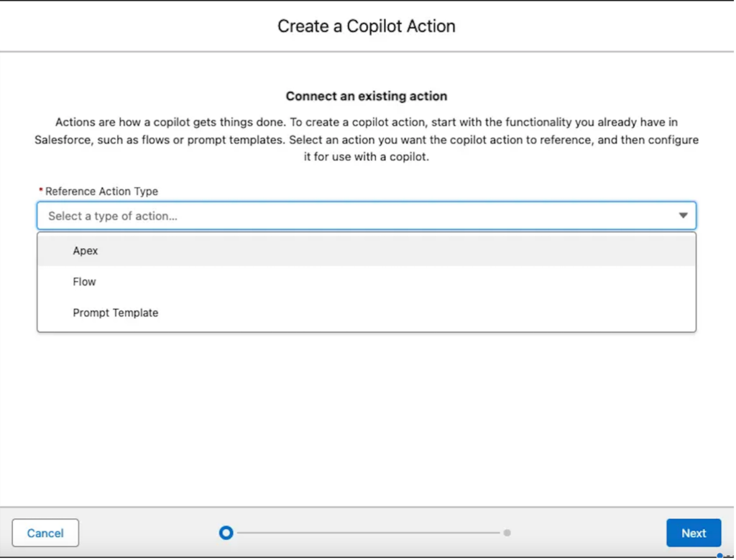Screen dimensions: 736x560
Task: Select Apex from the action type list
Action: click(366, 251)
